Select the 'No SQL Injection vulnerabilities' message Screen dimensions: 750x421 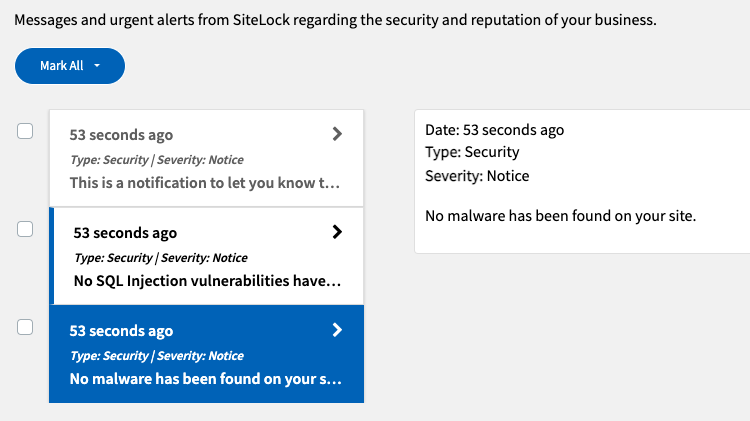(206, 256)
